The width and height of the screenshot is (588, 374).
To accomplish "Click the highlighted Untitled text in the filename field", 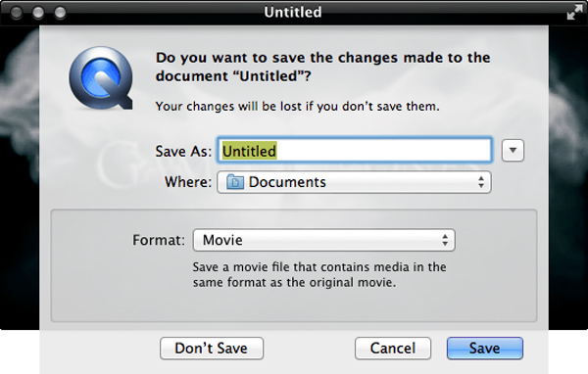I will pyautogui.click(x=249, y=151).
